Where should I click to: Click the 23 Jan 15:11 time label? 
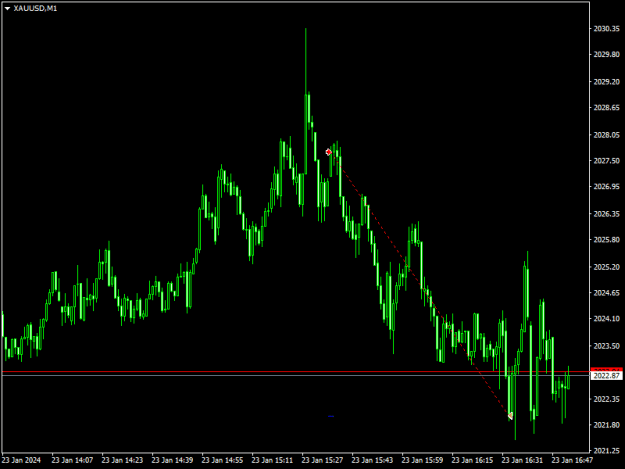click(272, 460)
